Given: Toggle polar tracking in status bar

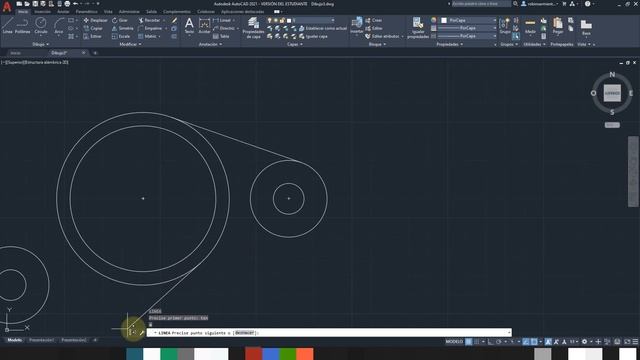Looking at the screenshot, I should pos(499,342).
